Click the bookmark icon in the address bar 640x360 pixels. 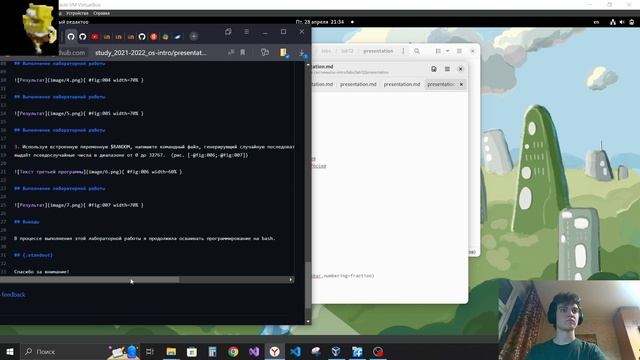coord(243,52)
